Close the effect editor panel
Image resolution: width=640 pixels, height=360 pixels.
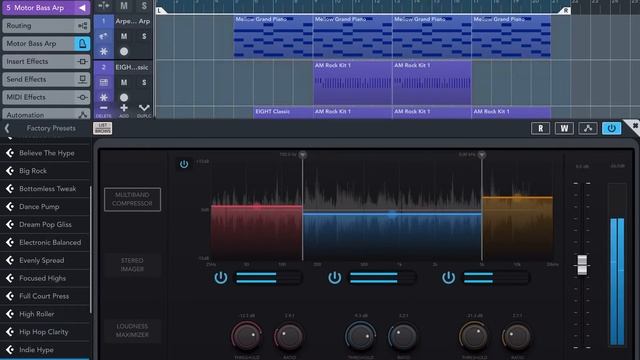click(x=634, y=126)
